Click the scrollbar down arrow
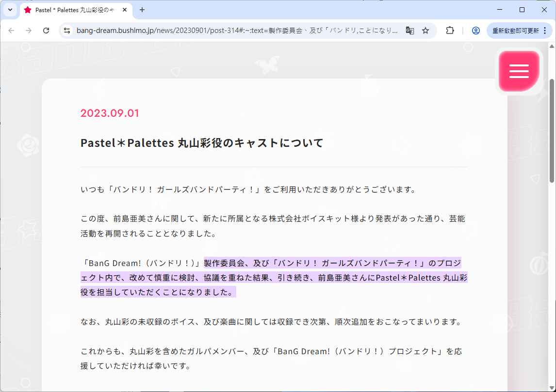Screen dimensions: 556x392 [x=552, y=388]
